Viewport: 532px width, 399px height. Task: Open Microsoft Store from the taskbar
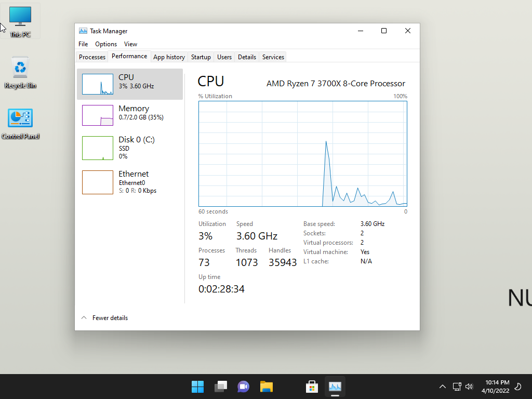tap(312, 387)
